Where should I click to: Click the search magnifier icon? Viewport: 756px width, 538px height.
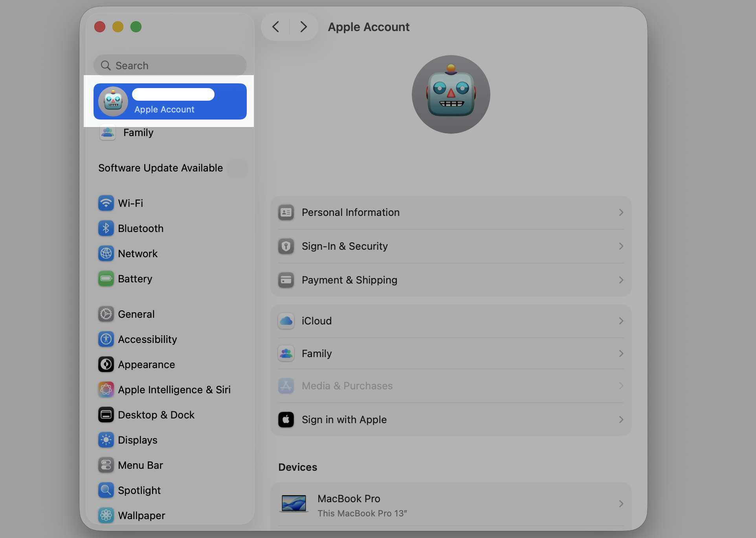[x=106, y=65]
